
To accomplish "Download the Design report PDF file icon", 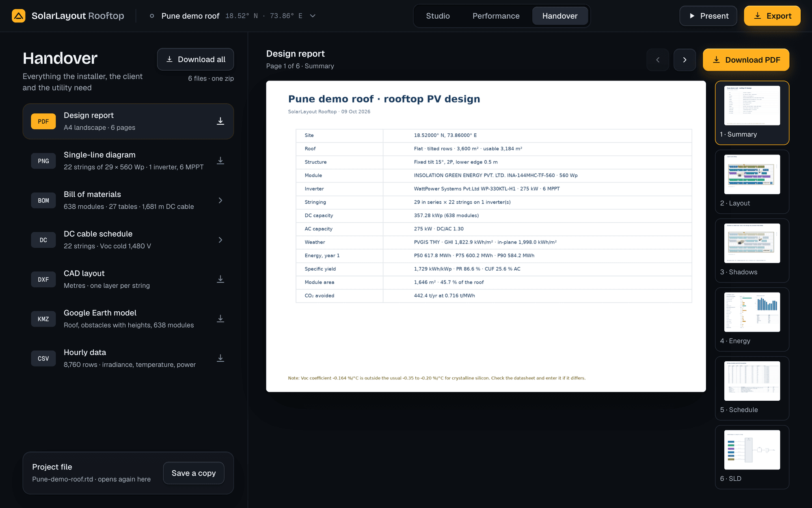I will click(x=220, y=121).
